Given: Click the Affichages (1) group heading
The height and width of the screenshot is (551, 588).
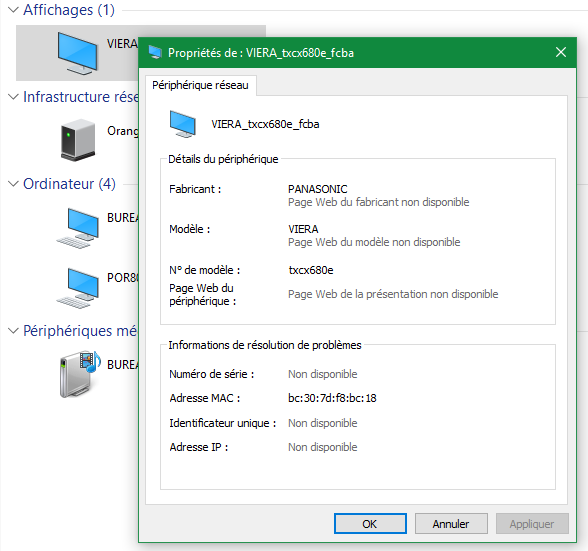Looking at the screenshot, I should 69,10.
